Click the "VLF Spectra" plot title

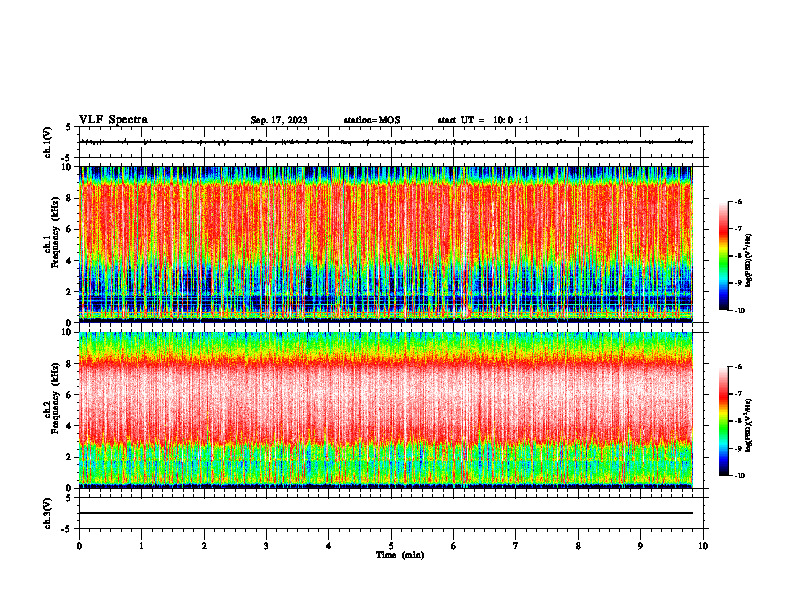pos(114,120)
